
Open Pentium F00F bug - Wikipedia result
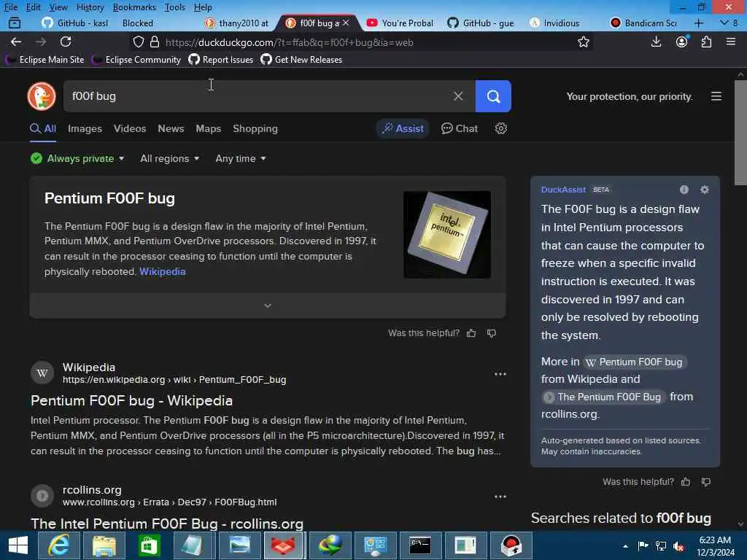(131, 401)
